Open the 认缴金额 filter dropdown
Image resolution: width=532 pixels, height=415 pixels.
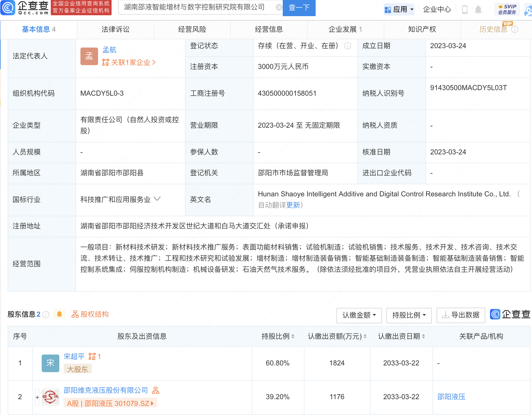click(x=359, y=316)
